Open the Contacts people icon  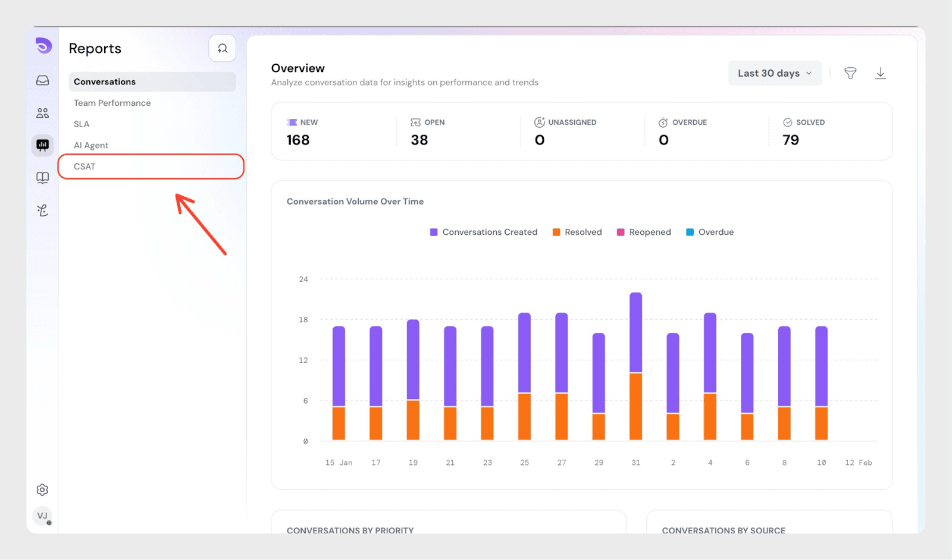43,113
